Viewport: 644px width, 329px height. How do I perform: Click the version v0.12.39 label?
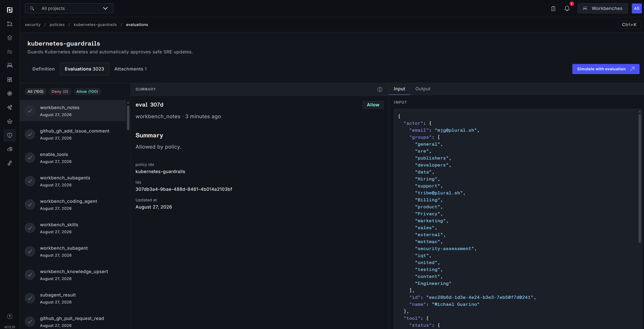[x=9, y=327]
